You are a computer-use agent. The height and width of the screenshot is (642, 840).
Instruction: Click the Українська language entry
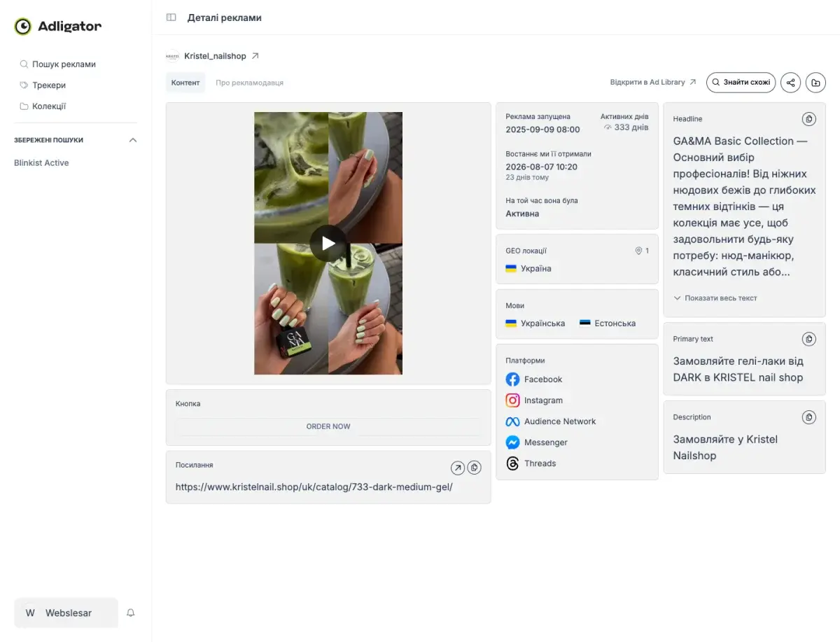point(535,323)
